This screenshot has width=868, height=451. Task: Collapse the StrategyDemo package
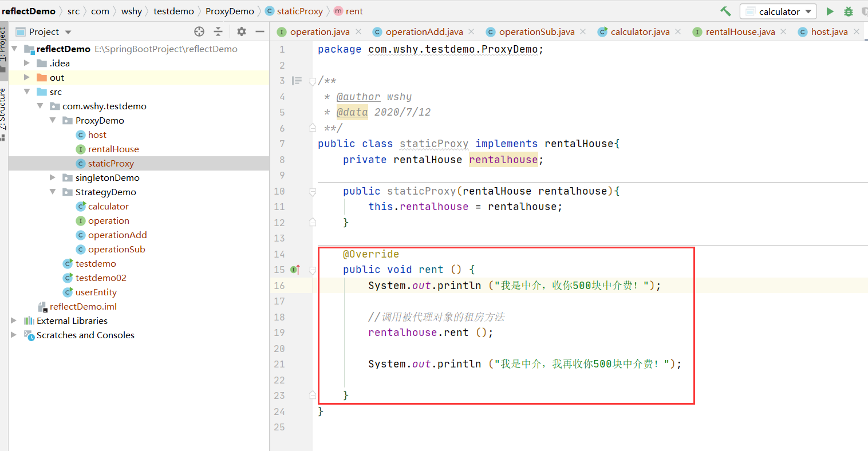[x=53, y=192]
